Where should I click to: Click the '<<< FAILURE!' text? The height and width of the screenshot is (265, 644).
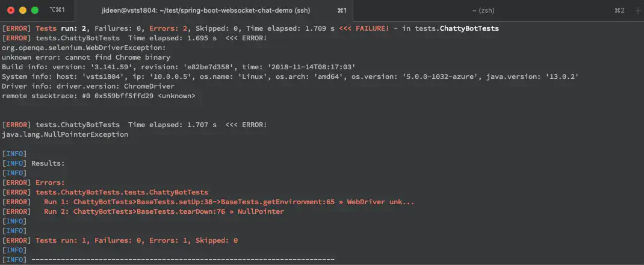[364, 29]
